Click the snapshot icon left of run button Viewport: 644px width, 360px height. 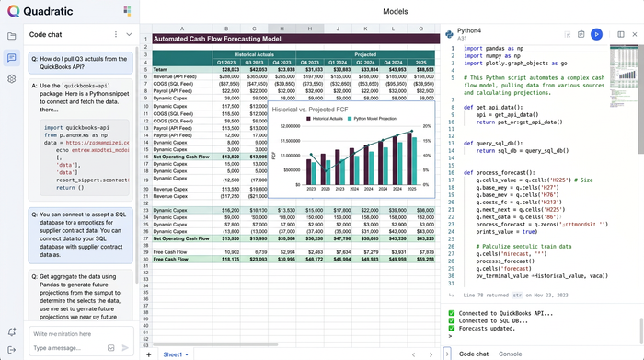(581, 34)
